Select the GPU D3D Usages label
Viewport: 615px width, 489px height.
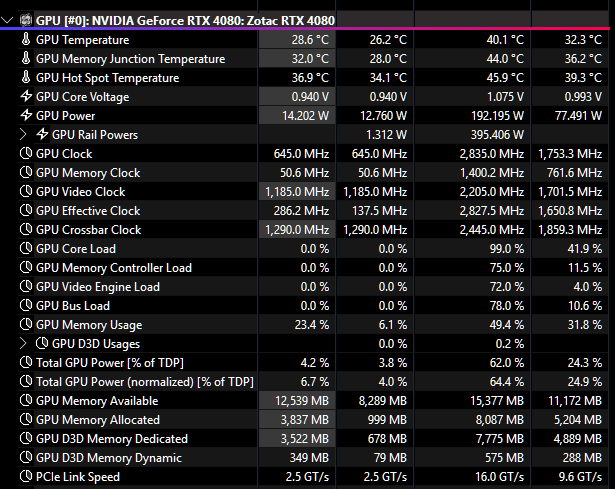click(96, 344)
